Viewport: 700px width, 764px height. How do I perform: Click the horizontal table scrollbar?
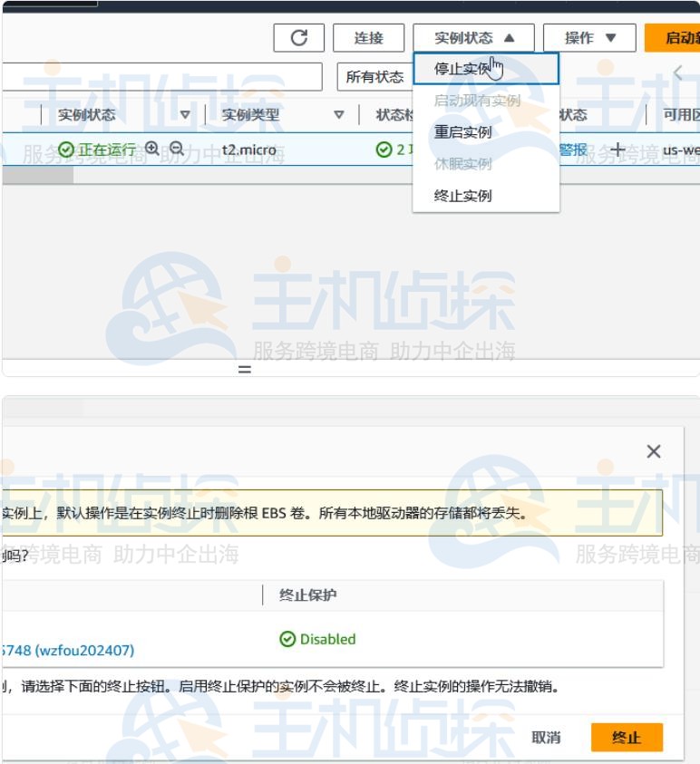(x=38, y=175)
